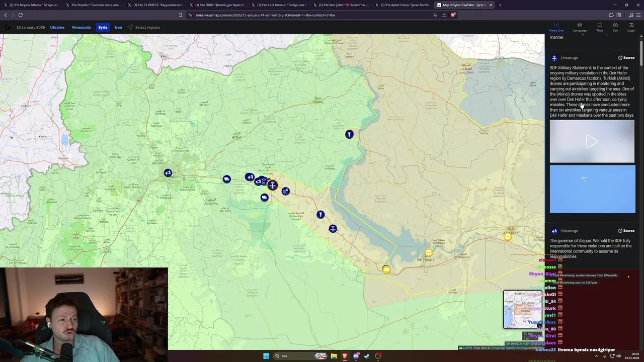Viewport: 644px width, 362px height.
Task: Go back with the browser back arrow
Action: click(6, 15)
